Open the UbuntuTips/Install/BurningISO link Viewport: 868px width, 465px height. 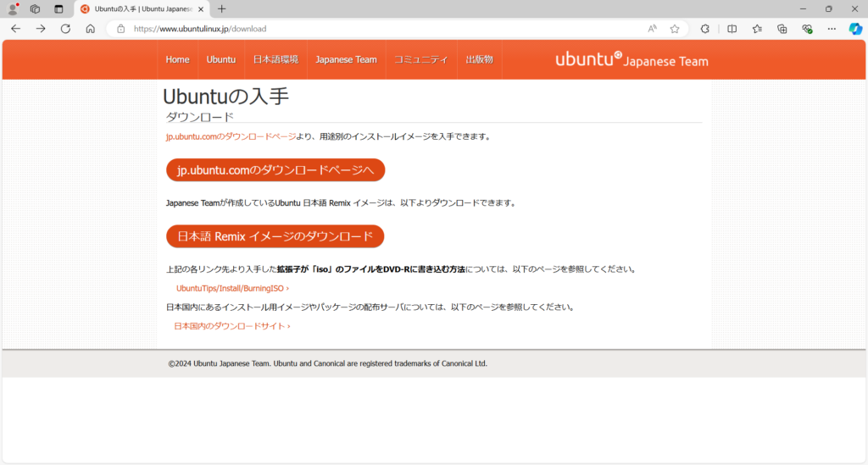[232, 289]
